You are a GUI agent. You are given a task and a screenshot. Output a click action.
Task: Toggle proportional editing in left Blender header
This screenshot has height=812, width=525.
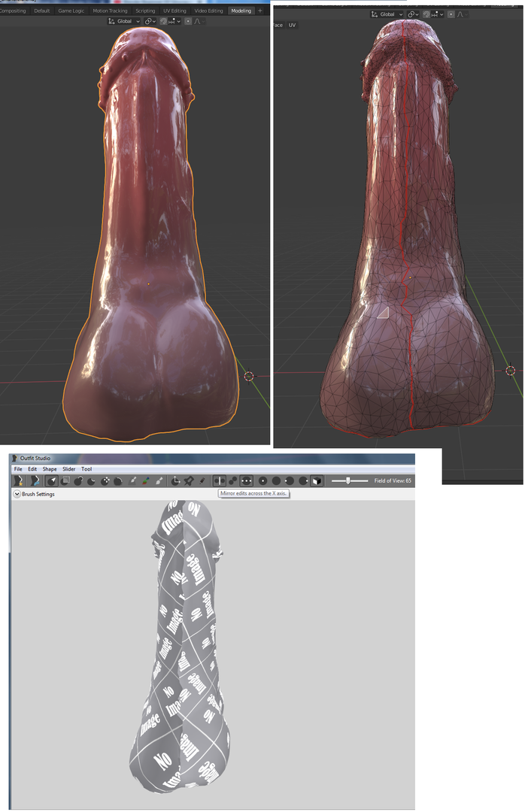point(187,21)
